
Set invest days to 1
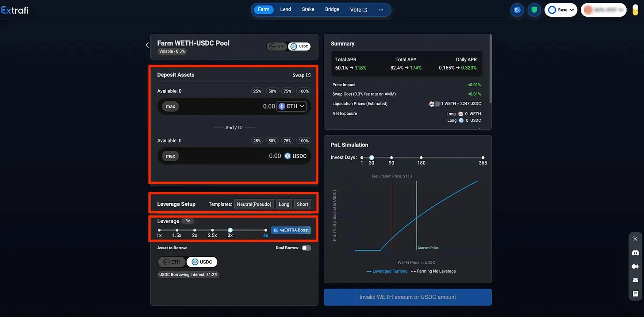(x=362, y=158)
